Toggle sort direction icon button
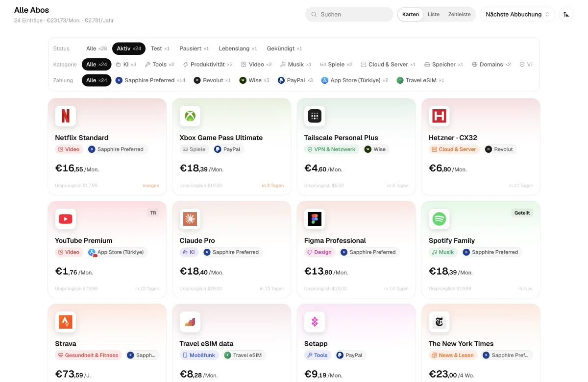The image size is (588, 382). 566,14
